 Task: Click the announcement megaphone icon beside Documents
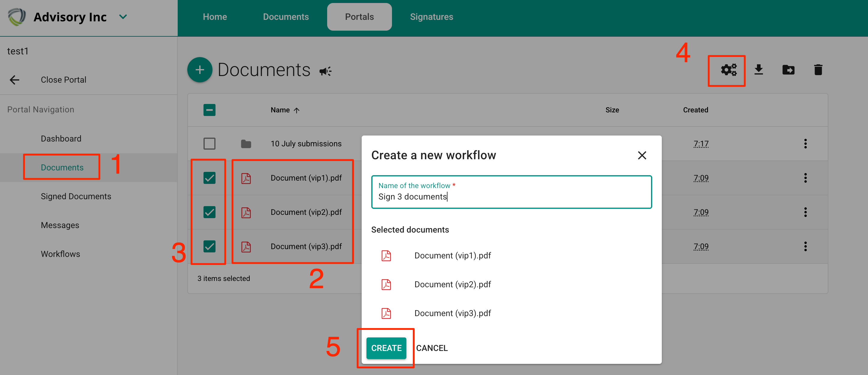[324, 71]
